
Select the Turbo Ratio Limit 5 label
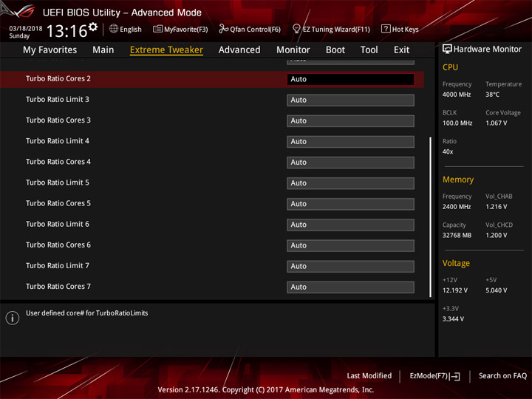[x=58, y=183]
